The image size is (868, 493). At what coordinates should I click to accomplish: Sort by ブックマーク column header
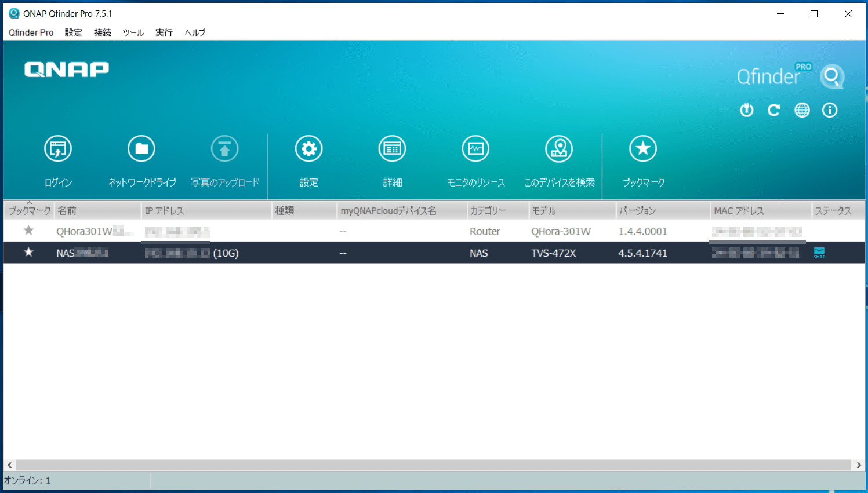click(29, 210)
